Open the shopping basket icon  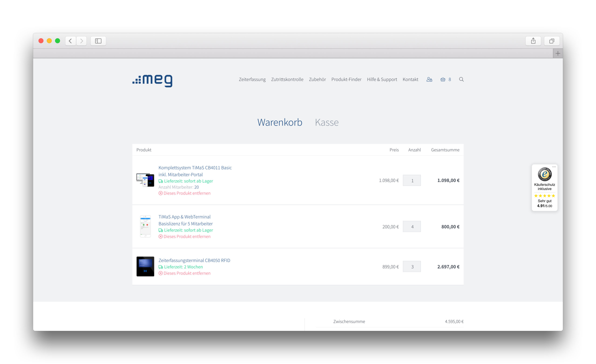click(443, 79)
